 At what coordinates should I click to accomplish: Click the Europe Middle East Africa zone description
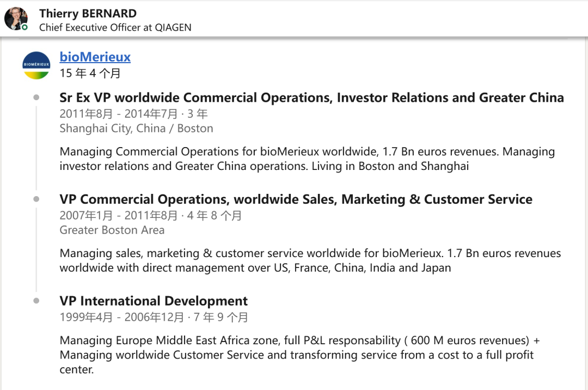[x=299, y=355]
